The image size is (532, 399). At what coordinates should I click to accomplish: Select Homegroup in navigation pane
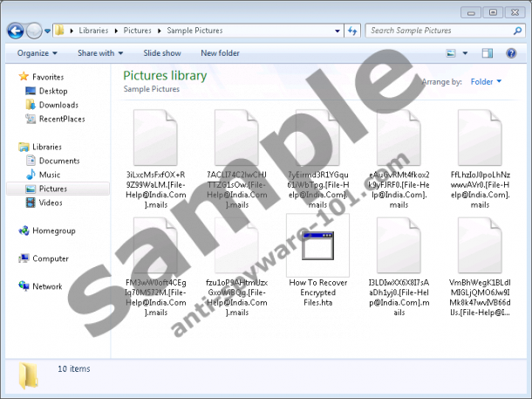coord(54,230)
